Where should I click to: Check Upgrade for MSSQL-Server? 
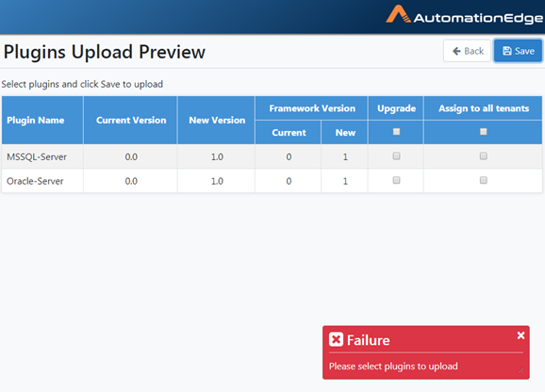396,155
